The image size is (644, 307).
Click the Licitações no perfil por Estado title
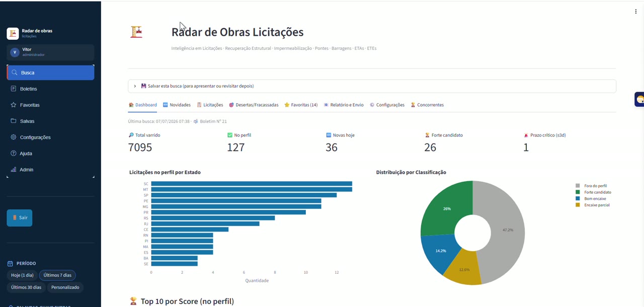pos(165,172)
